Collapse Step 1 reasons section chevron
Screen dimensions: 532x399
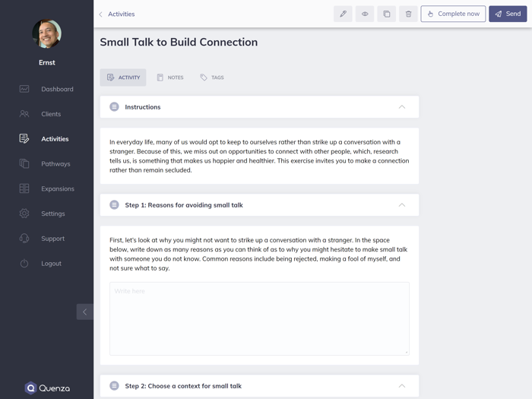pyautogui.click(x=402, y=205)
